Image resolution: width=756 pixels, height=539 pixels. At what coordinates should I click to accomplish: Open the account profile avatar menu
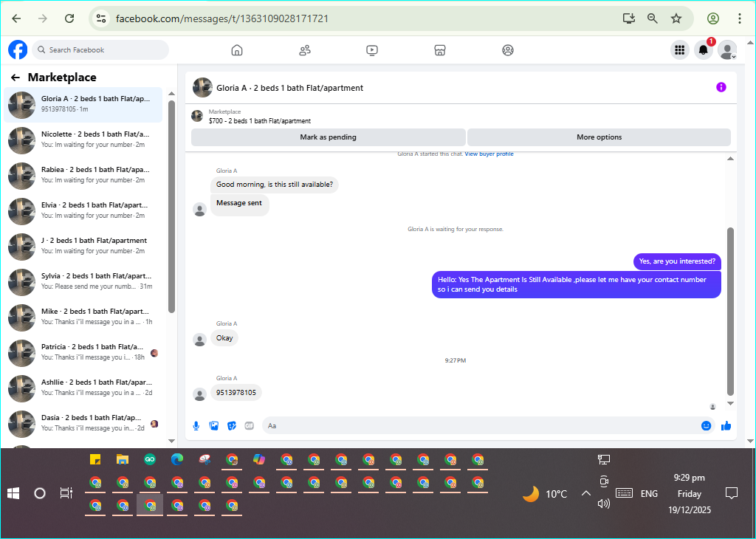pos(727,49)
